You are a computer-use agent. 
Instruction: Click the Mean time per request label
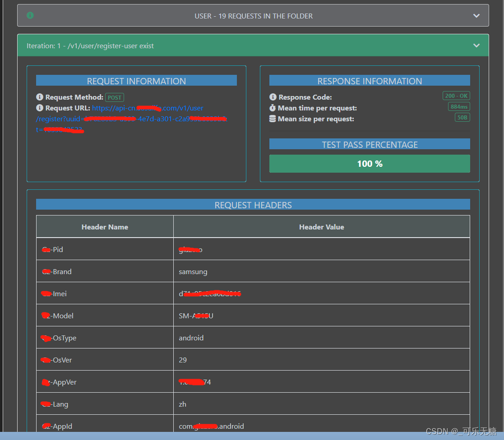pyautogui.click(x=317, y=108)
